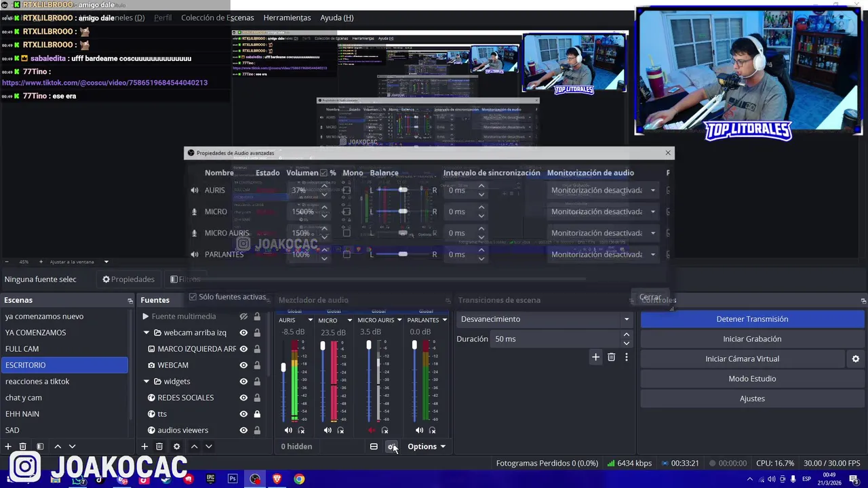
Task: Click PARLANTES balance slider
Action: pyautogui.click(x=403, y=255)
